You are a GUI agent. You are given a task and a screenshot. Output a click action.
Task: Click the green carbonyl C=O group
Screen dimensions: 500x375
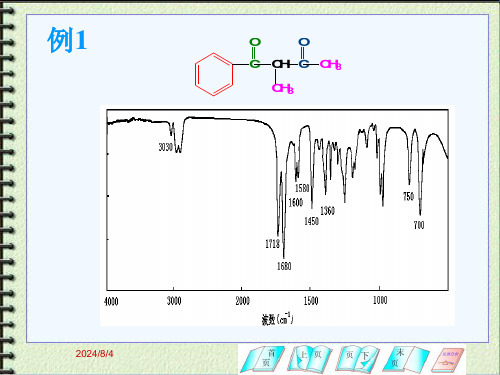pos(255,53)
